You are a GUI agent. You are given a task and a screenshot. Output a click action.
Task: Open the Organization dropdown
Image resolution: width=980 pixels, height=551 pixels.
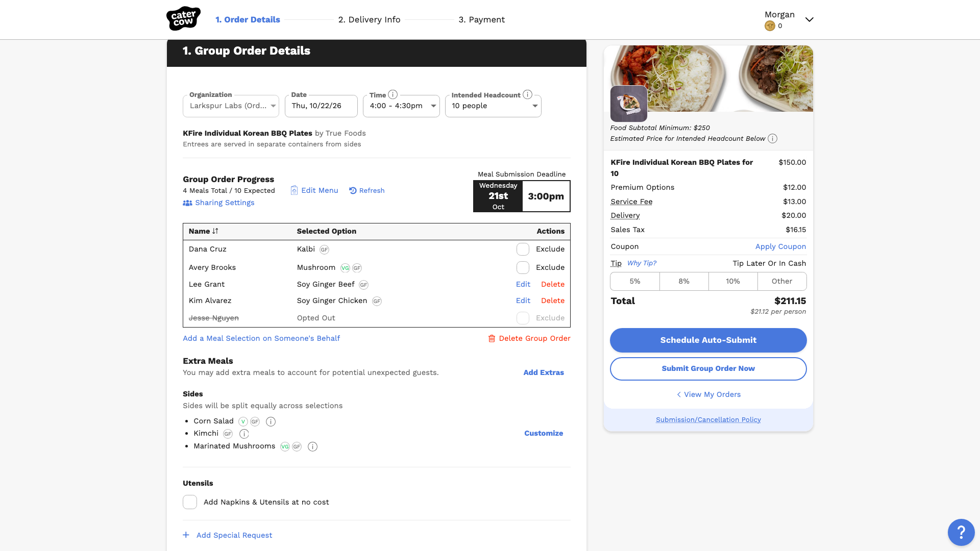231,106
